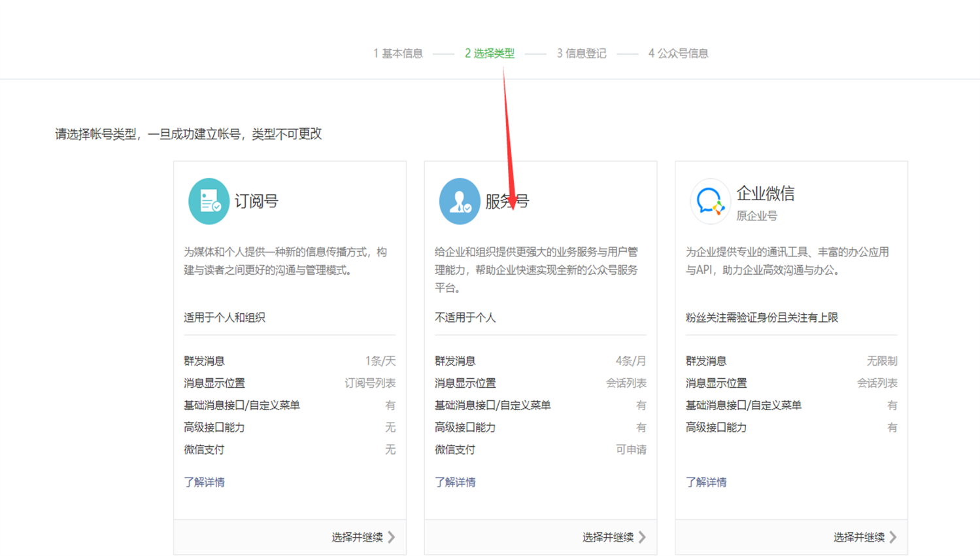
Task: Click the 无限制 value in 企业微信
Action: click(882, 361)
